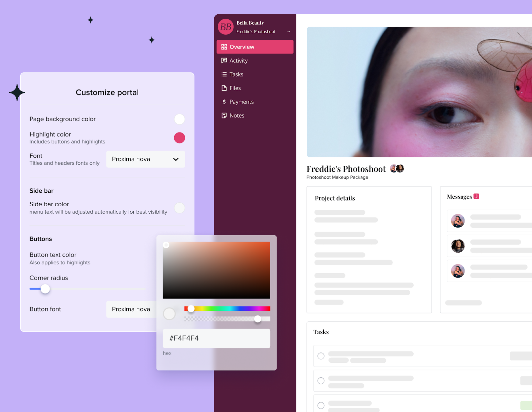
Task: Click the Bella Beauty BB logo
Action: click(x=226, y=27)
